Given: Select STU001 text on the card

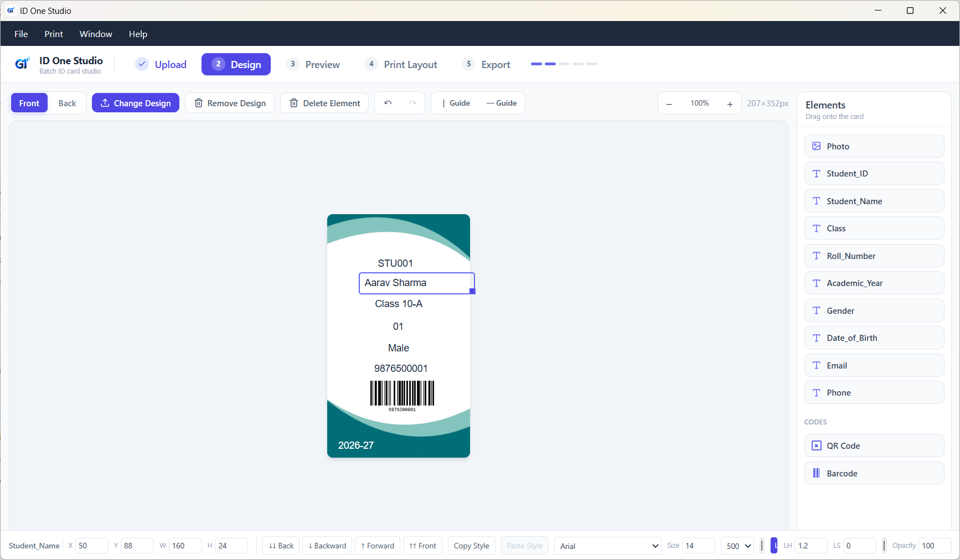Looking at the screenshot, I should tap(395, 263).
